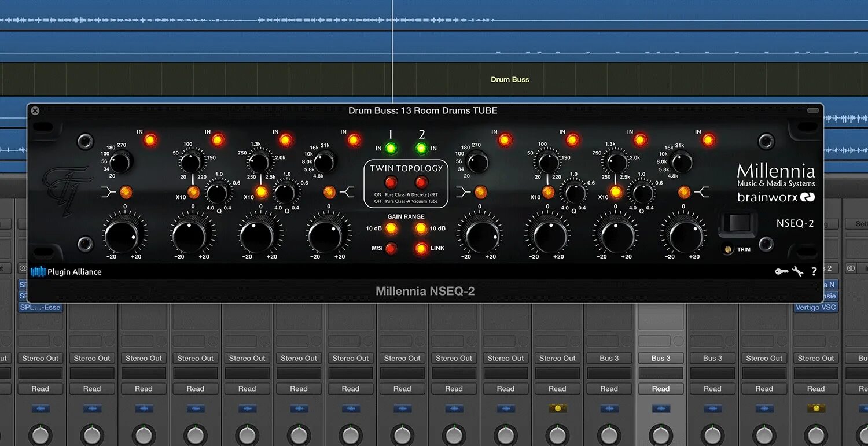This screenshot has width=868, height=446.
Task: Open the wrench settings icon
Action: [x=798, y=271]
